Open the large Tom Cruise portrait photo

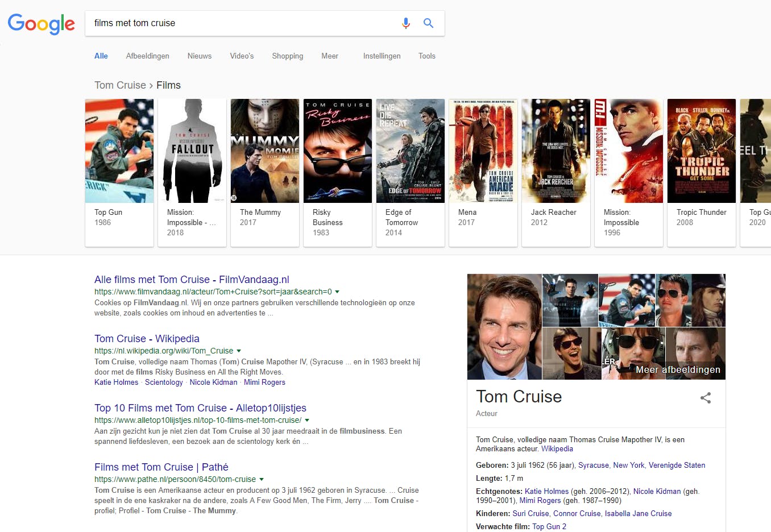click(x=504, y=327)
